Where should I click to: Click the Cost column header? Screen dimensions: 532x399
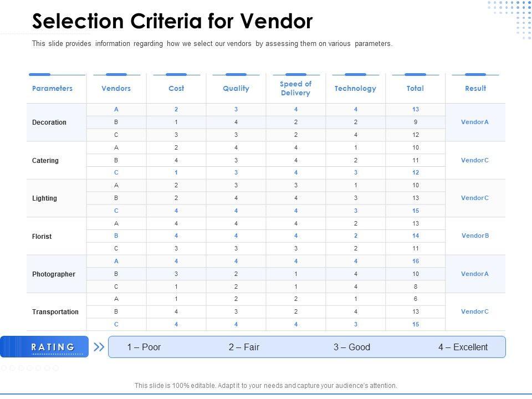click(176, 88)
